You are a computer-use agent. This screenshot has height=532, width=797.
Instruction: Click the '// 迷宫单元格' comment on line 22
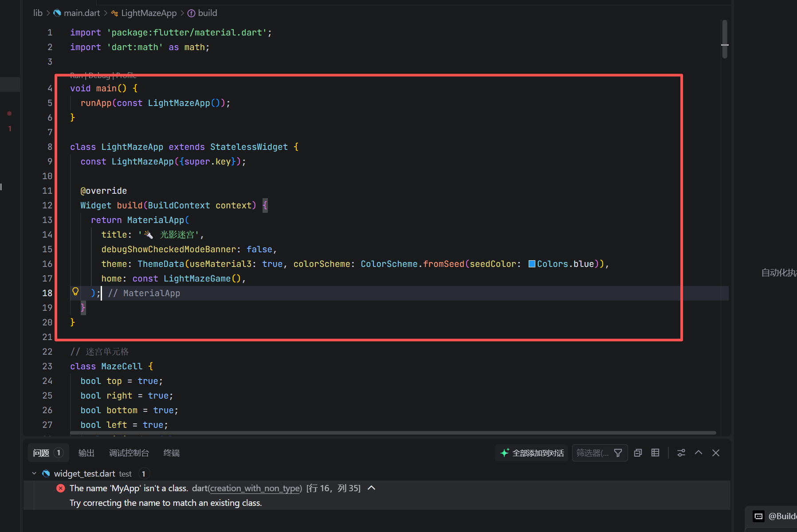pos(99,352)
